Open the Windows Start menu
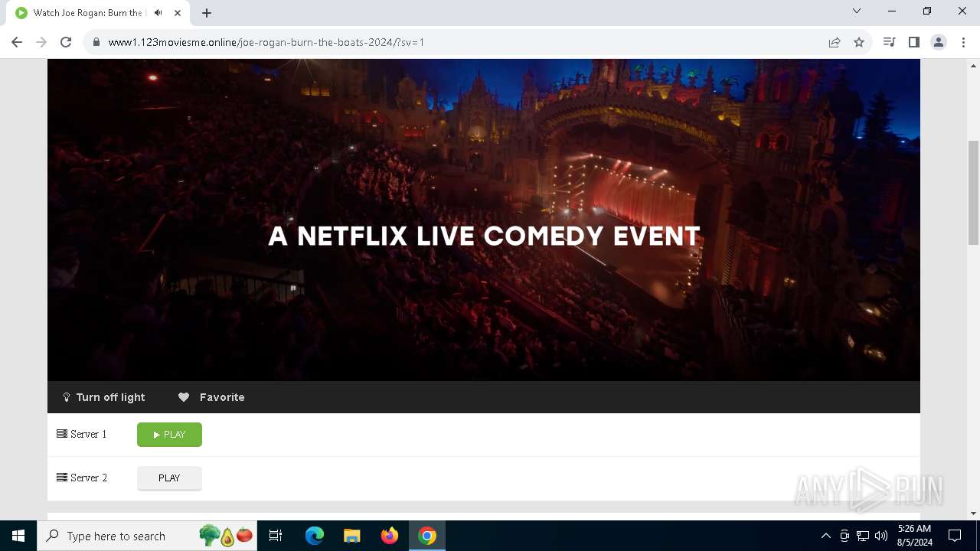The width and height of the screenshot is (980, 551). pyautogui.click(x=18, y=536)
